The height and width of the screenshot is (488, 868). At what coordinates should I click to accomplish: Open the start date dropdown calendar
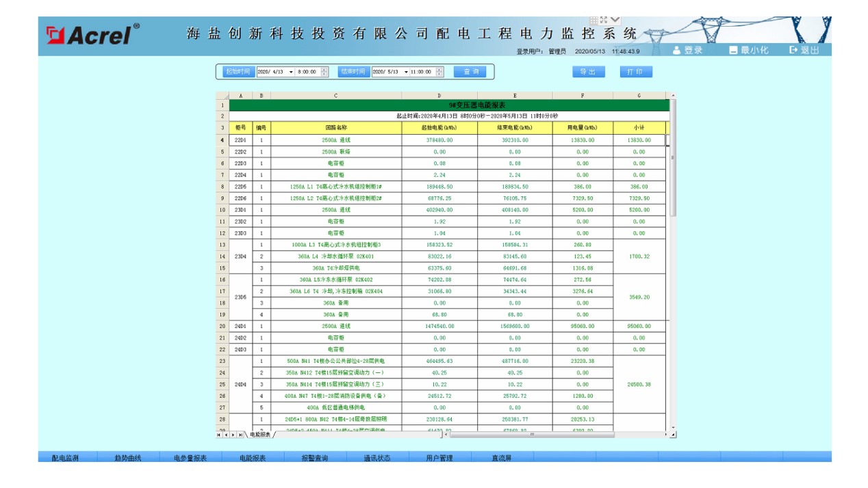pyautogui.click(x=291, y=72)
